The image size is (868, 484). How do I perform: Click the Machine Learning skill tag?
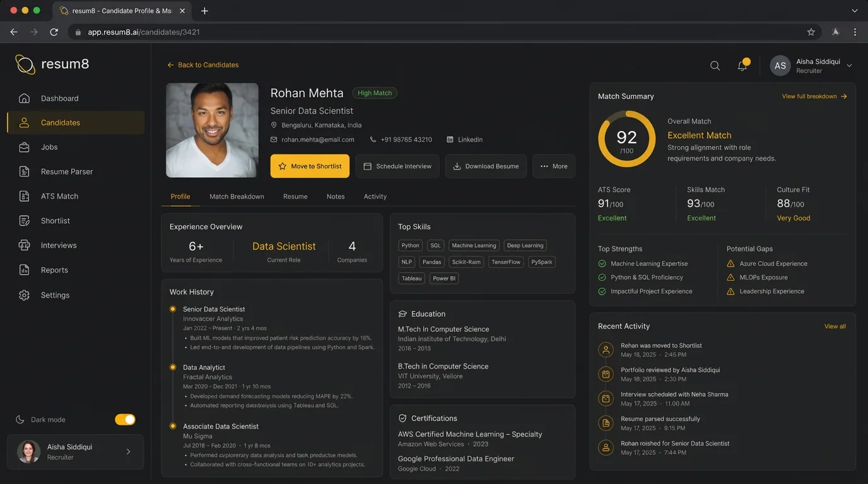[x=474, y=246]
